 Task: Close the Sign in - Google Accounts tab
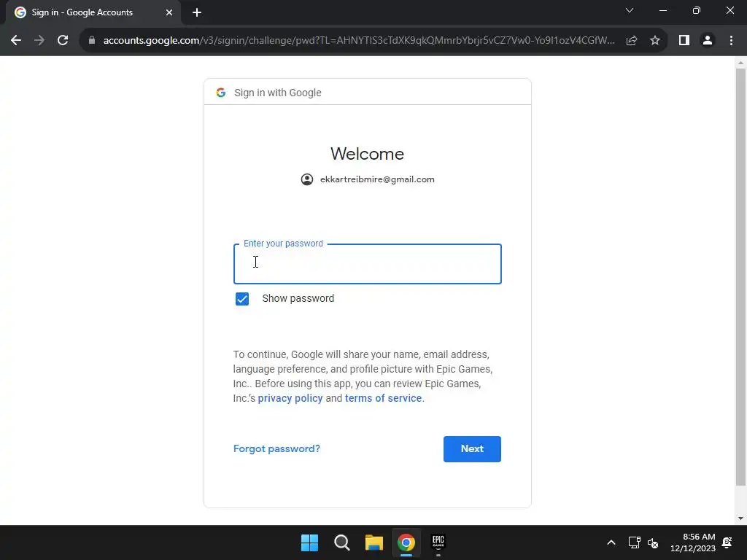(169, 12)
